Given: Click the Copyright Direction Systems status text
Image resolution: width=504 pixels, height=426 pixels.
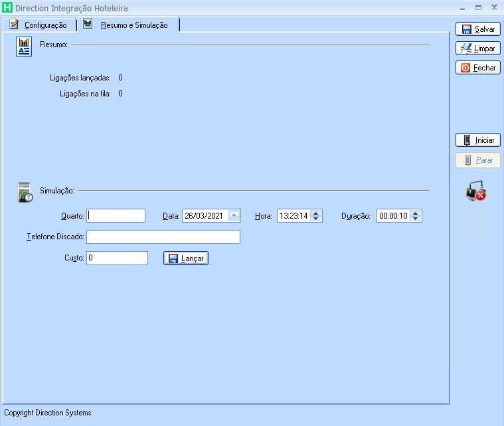Looking at the screenshot, I should tap(48, 413).
